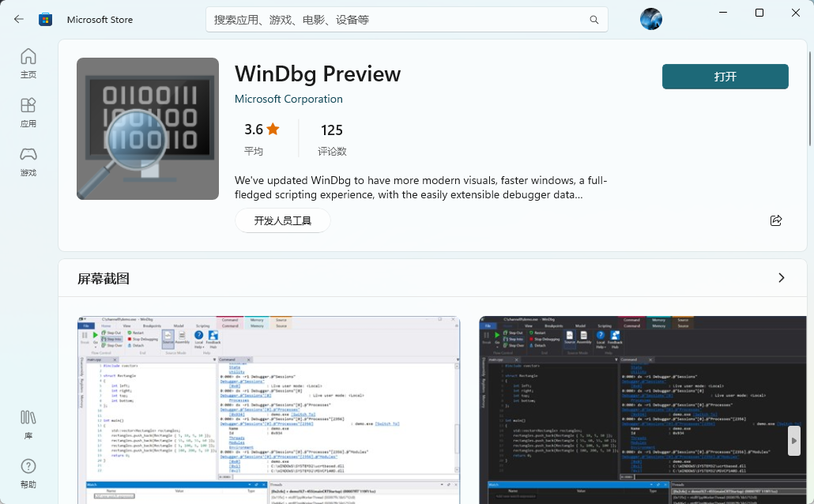Viewport: 814px width, 504px height.
Task: Click the share icon for WinDbg Preview
Action: tap(775, 220)
